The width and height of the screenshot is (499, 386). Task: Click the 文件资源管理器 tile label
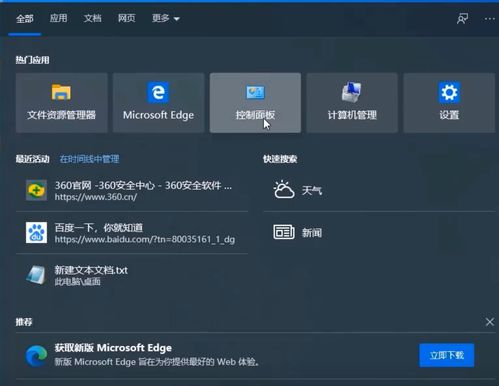pos(61,115)
